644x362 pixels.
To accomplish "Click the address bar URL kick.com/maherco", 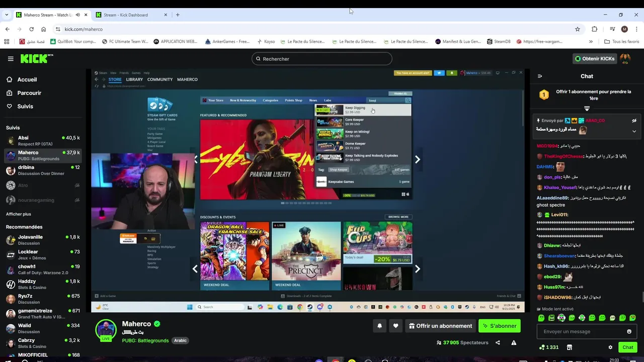I will [84, 29].
